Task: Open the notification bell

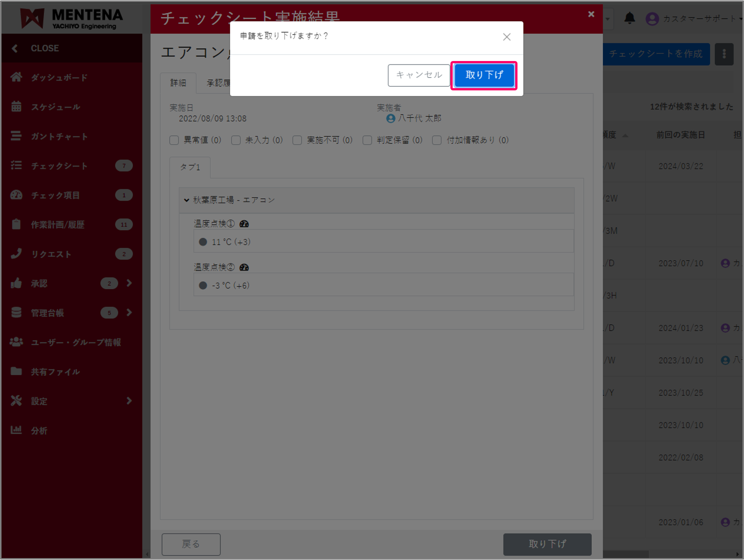Action: (630, 18)
